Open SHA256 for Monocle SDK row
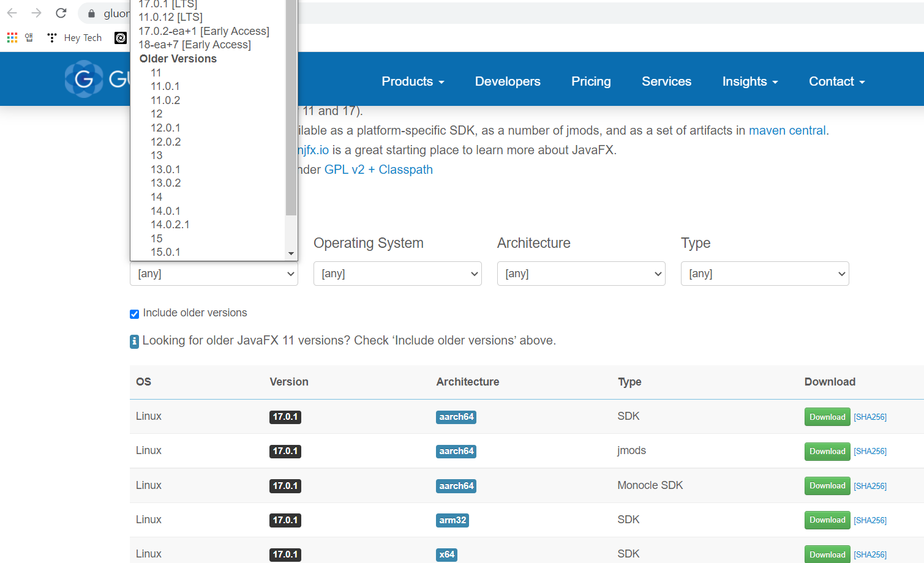This screenshot has height=563, width=924. (x=870, y=486)
